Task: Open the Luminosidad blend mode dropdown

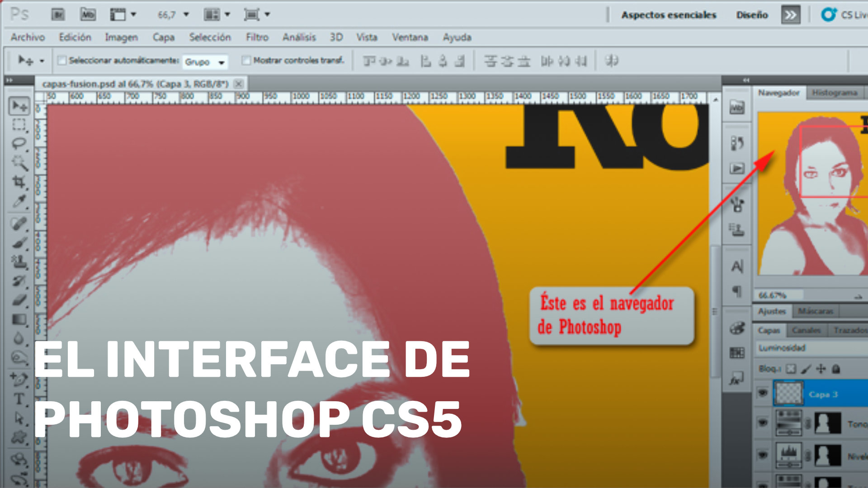Action: [812, 348]
